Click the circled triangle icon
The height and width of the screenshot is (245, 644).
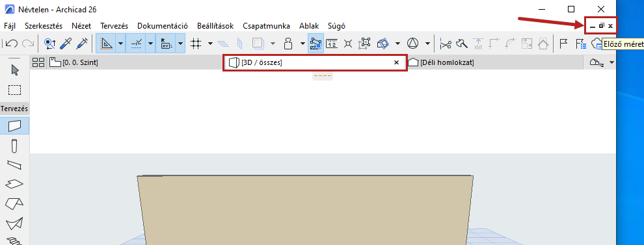tap(413, 43)
